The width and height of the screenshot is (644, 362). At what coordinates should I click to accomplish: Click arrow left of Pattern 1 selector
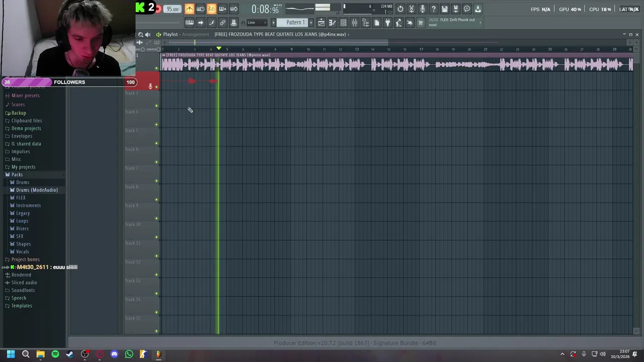click(x=274, y=23)
